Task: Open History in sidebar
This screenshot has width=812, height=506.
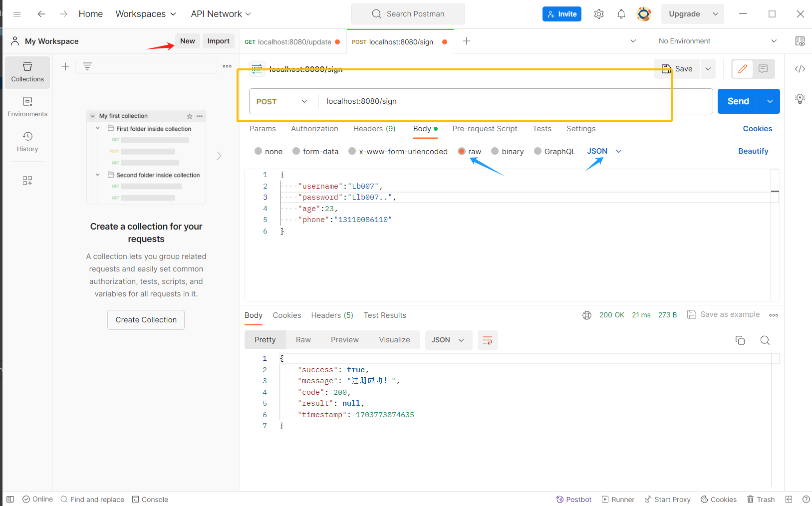Action: (x=27, y=142)
